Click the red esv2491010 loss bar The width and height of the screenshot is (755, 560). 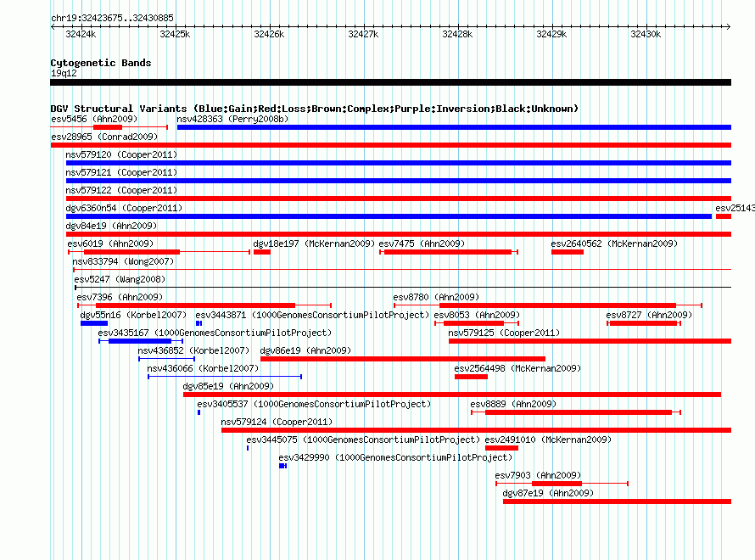click(x=501, y=448)
